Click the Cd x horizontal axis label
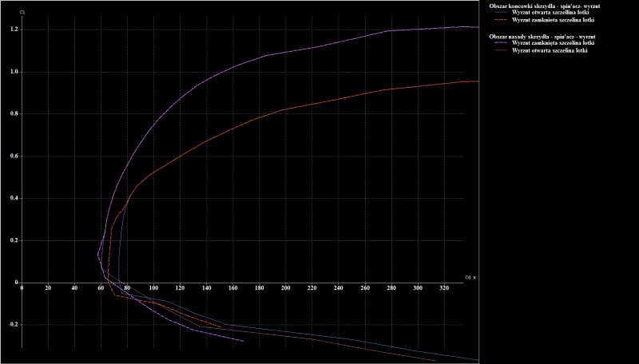The image size is (639, 364). point(470,277)
